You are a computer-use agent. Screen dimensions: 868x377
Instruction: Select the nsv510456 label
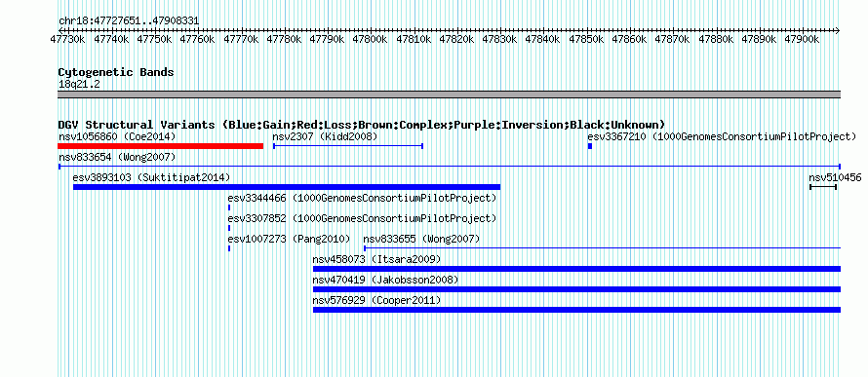(x=836, y=177)
